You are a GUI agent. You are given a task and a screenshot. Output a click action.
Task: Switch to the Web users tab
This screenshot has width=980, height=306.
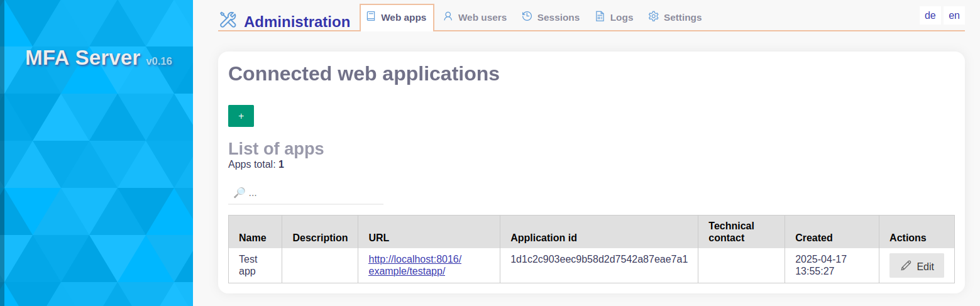pos(475,17)
